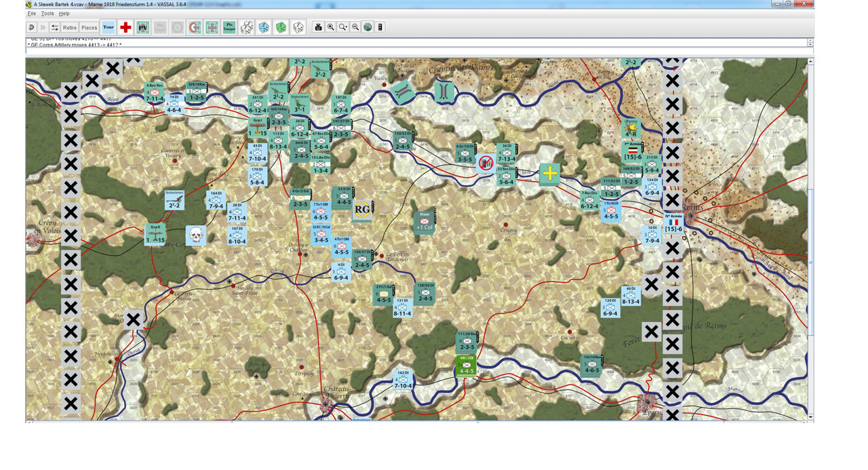Select the 40 DI 8-13-4 counter

pyautogui.click(x=630, y=296)
